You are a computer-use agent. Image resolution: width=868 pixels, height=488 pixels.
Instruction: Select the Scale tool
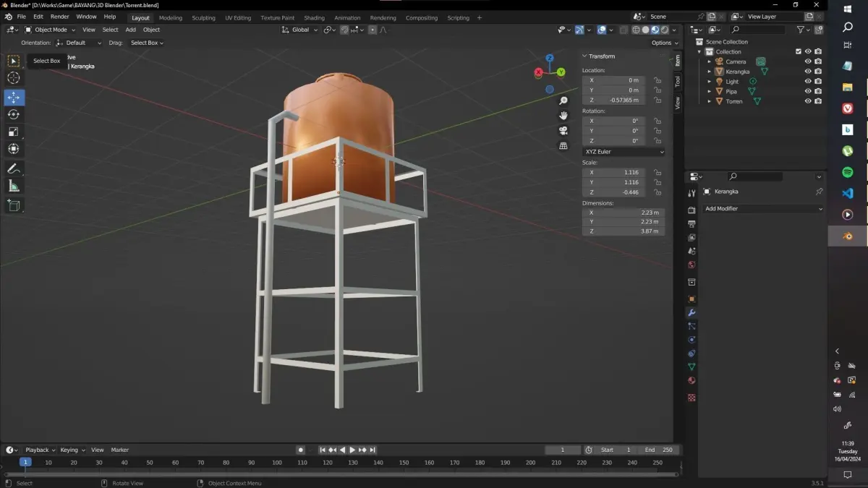click(x=14, y=132)
